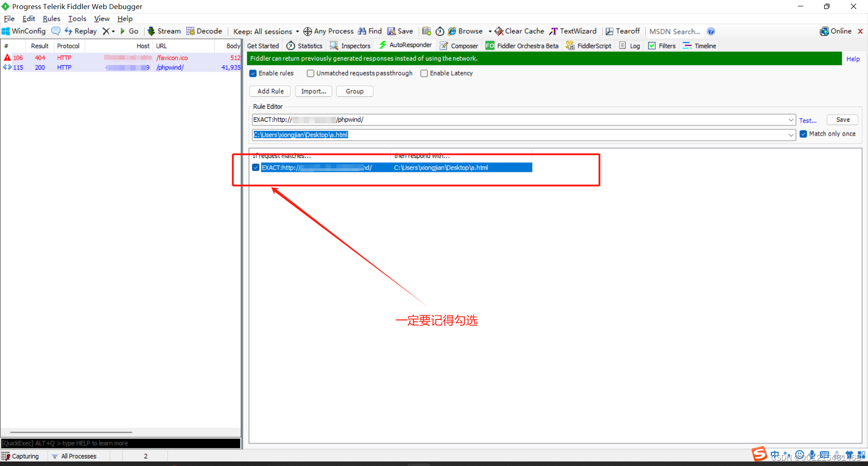Image resolution: width=868 pixels, height=466 pixels.
Task: Click the Replay toolbar button
Action: 80,31
